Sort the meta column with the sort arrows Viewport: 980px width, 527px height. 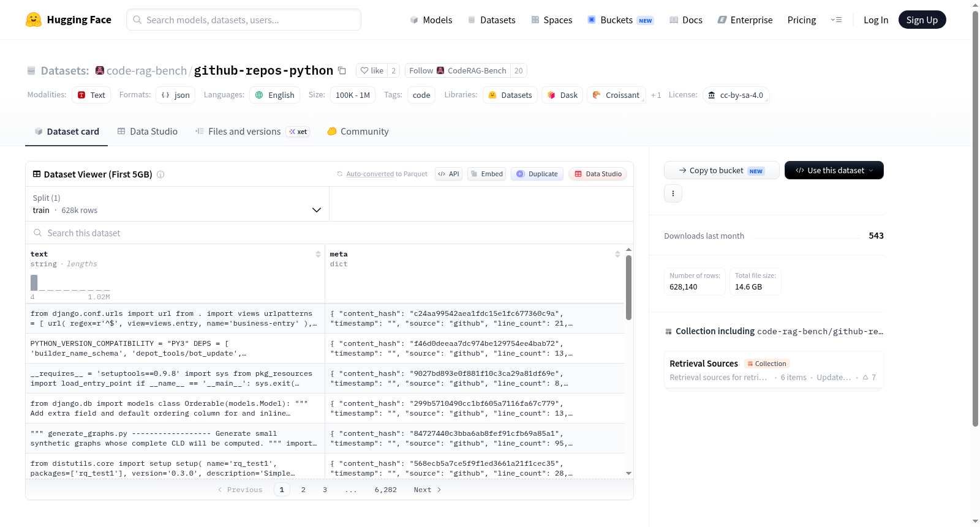617,254
